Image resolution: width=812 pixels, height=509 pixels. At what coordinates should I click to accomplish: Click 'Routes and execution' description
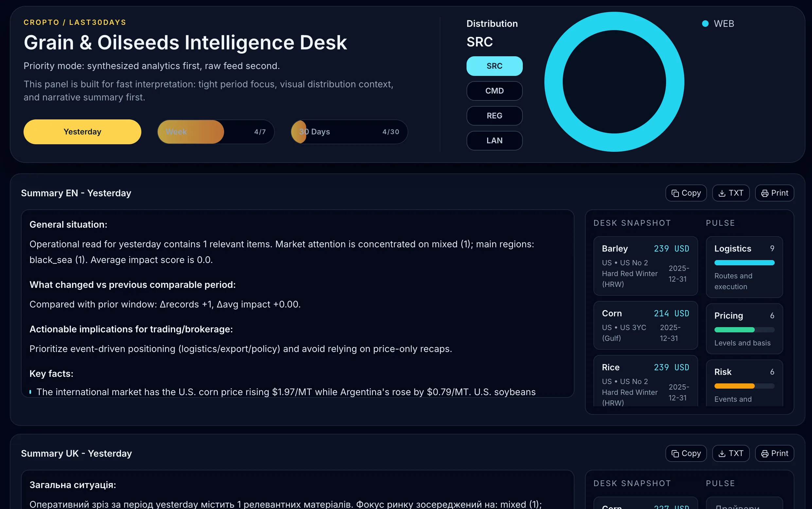[x=733, y=281]
